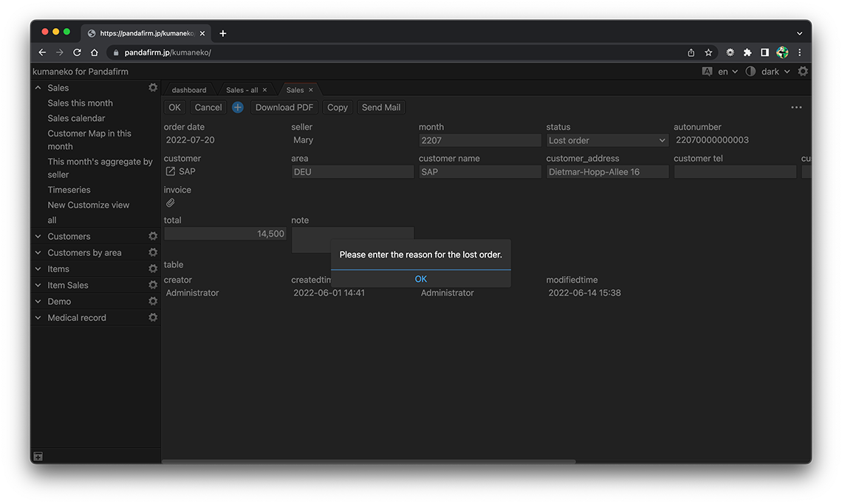Image resolution: width=842 pixels, height=504 pixels.
Task: Switch to the dashboard tab
Action: [x=189, y=90]
